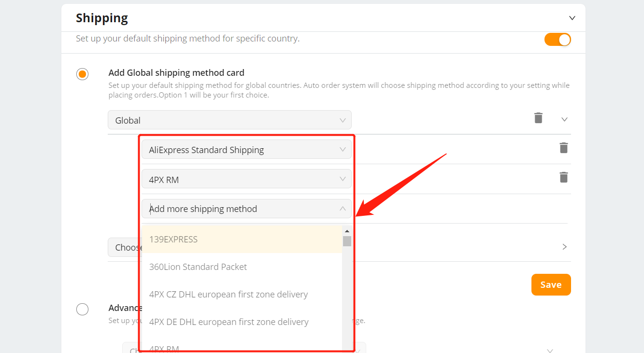Open the Advanced section dropdown chevron
644x353 pixels.
click(x=550, y=351)
